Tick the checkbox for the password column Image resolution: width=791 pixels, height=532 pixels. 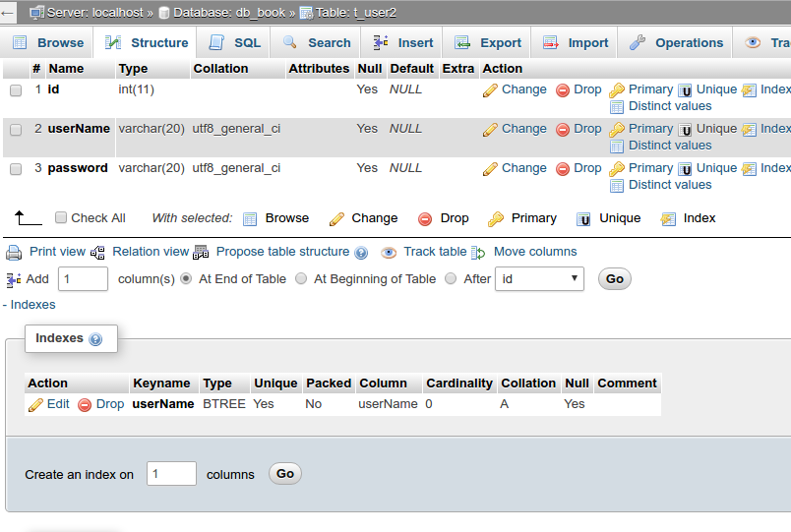[16, 168]
